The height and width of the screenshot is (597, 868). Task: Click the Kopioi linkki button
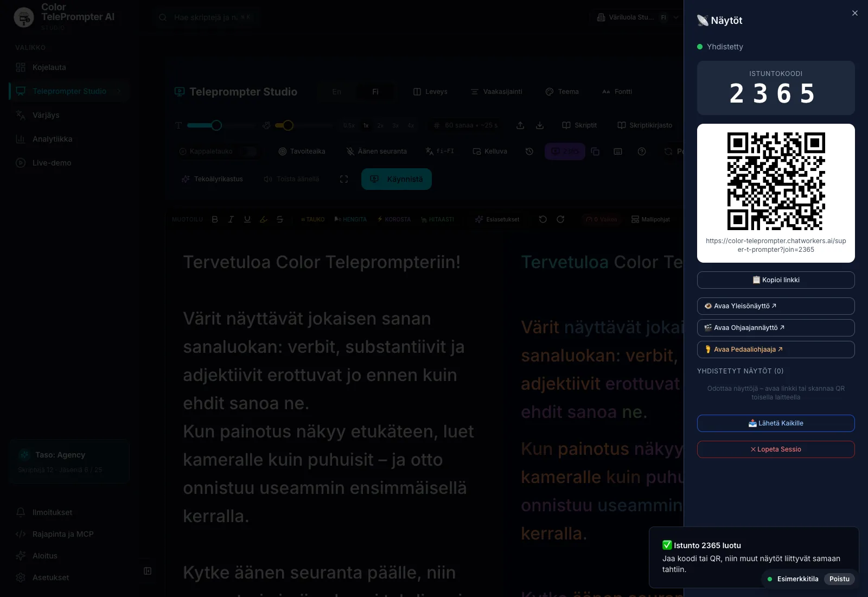click(776, 280)
